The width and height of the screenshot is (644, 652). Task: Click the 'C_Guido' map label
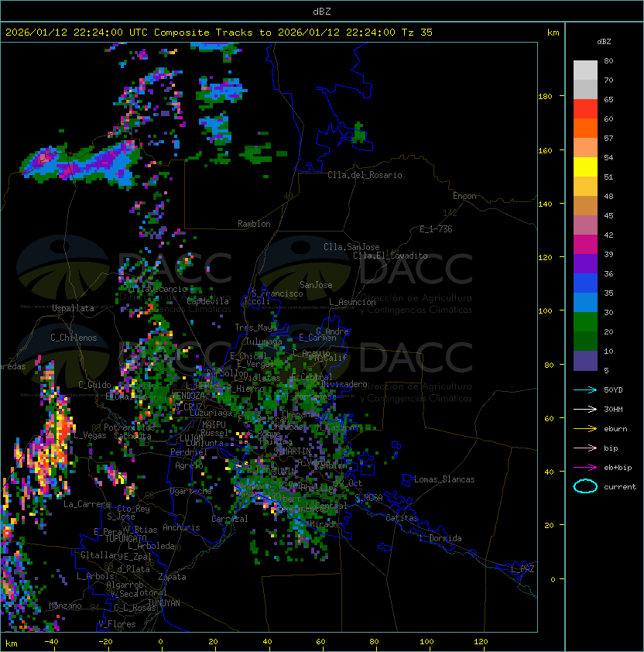point(94,385)
